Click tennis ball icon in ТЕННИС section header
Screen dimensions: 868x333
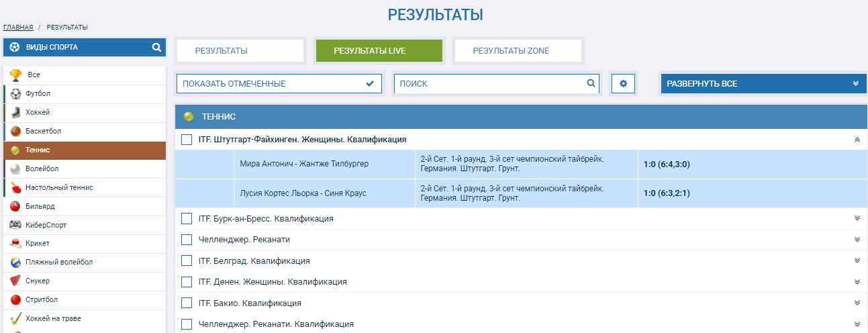189,116
